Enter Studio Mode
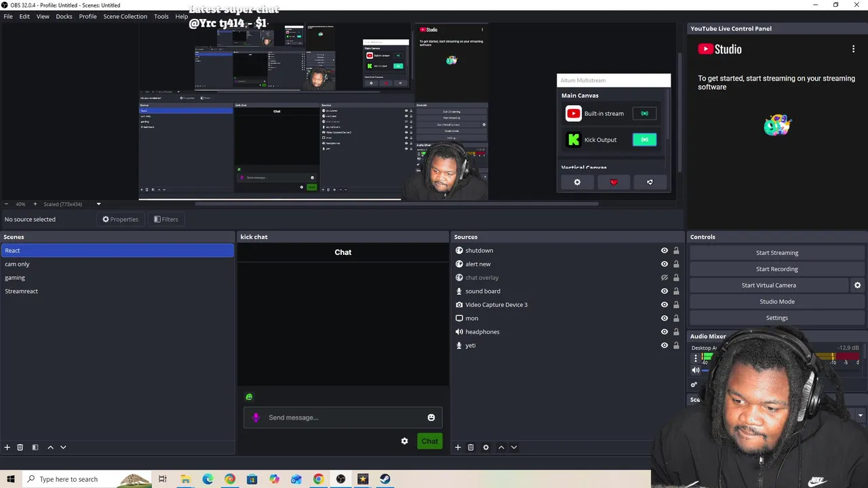This screenshot has height=488, width=868. pos(777,302)
